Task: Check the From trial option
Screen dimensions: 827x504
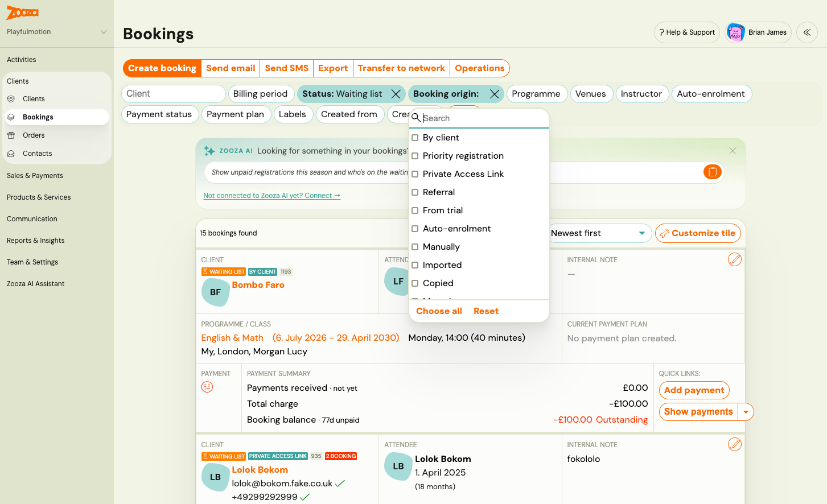Action: pos(415,210)
